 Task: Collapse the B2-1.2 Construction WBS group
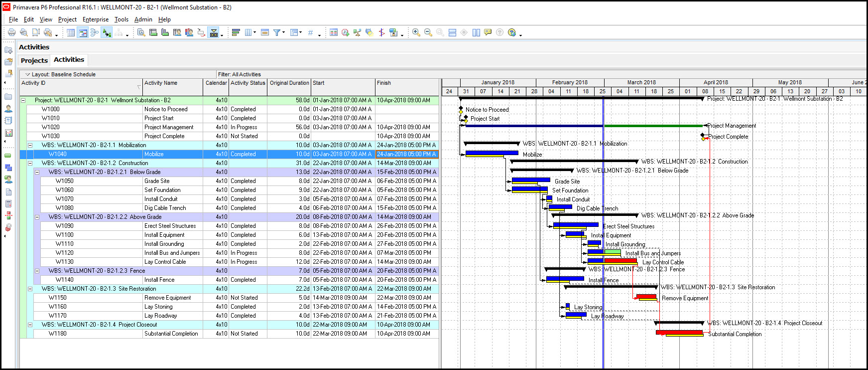pyautogui.click(x=30, y=163)
